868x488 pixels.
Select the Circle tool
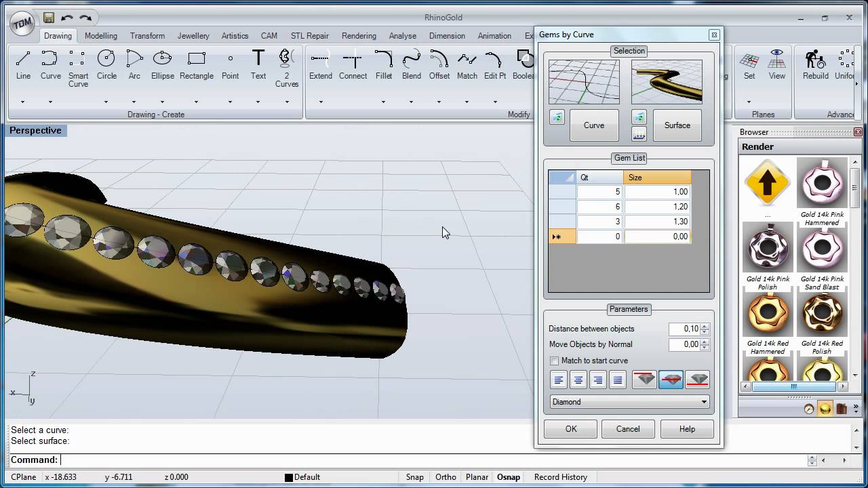[x=106, y=66]
